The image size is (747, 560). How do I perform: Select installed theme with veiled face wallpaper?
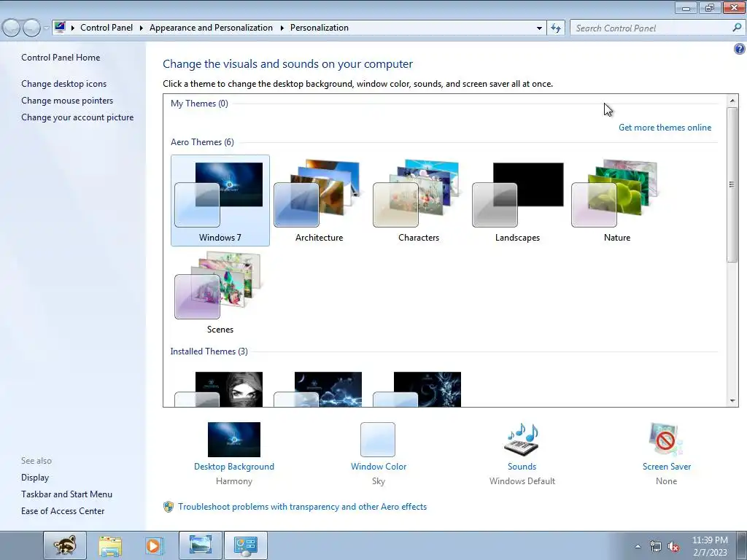tap(220, 389)
